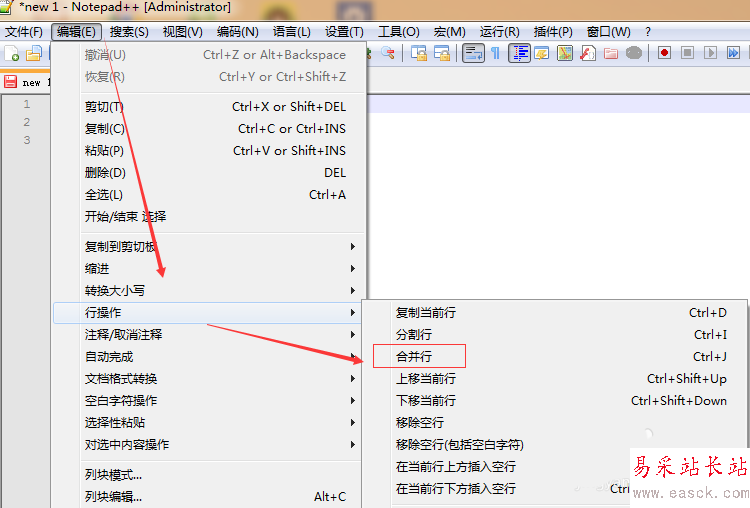Toggle the indent guide toolbar button

[x=519, y=53]
